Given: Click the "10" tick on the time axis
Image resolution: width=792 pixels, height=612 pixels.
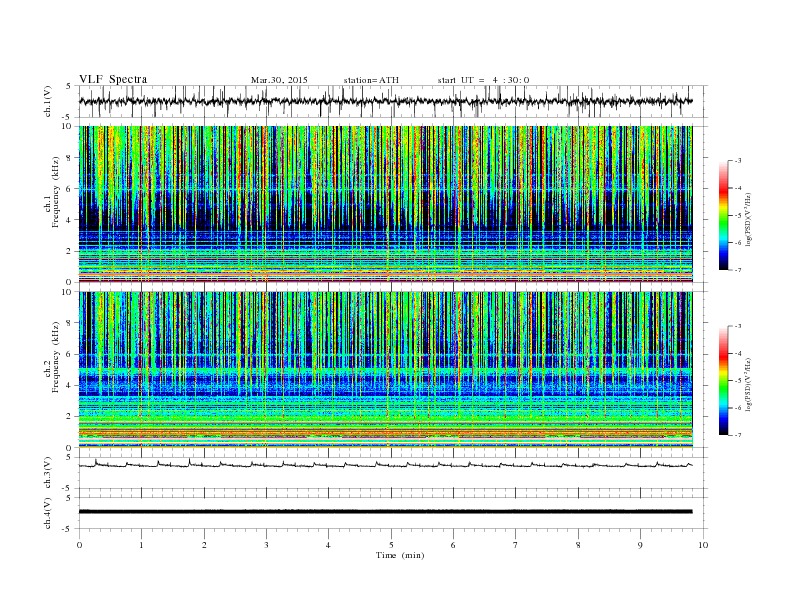Looking at the screenshot, I should tap(703, 545).
